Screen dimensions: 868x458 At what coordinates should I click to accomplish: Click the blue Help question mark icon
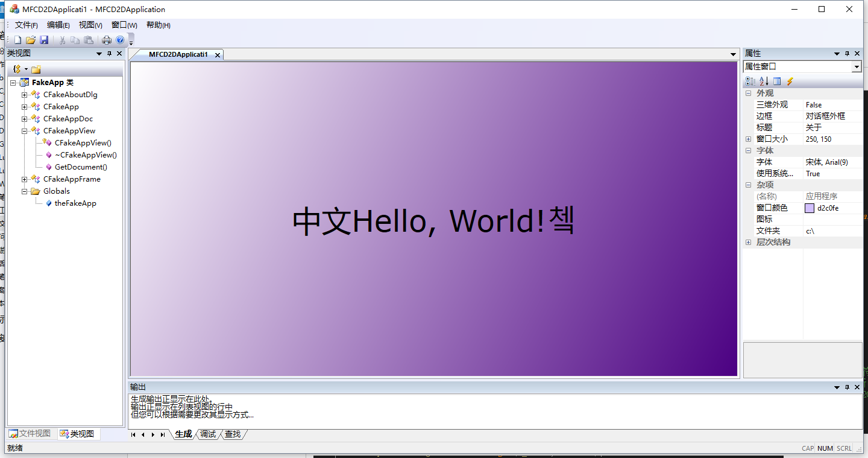pyautogui.click(x=120, y=40)
